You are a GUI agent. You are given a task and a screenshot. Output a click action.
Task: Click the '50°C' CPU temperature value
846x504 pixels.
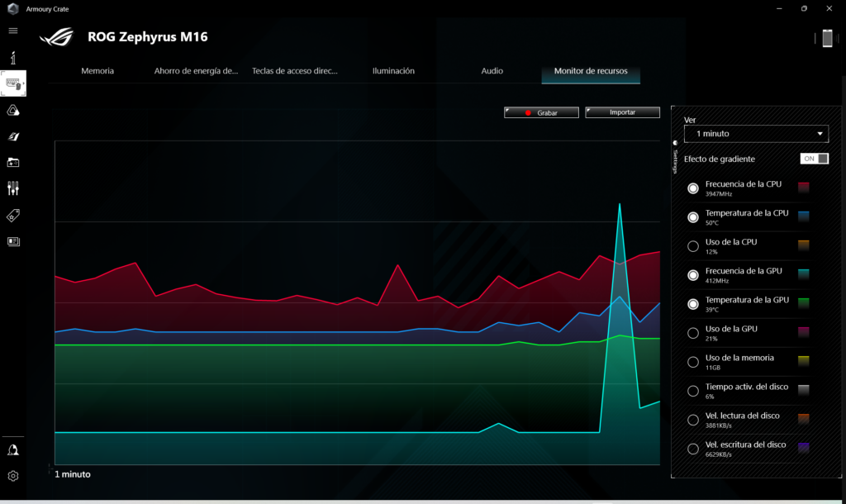click(711, 223)
